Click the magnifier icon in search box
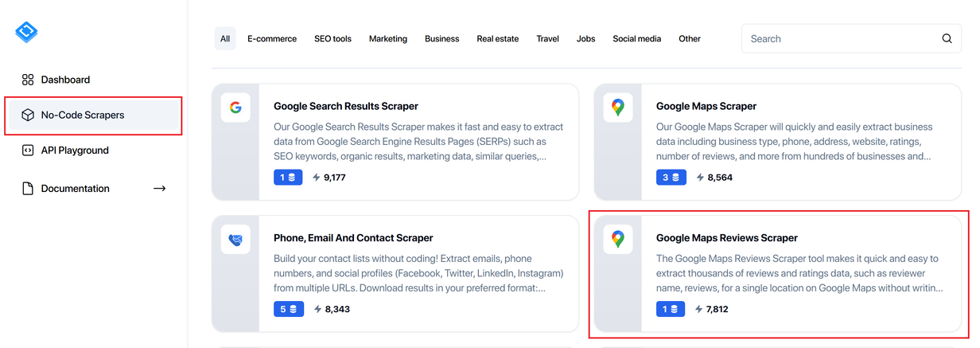 947,38
